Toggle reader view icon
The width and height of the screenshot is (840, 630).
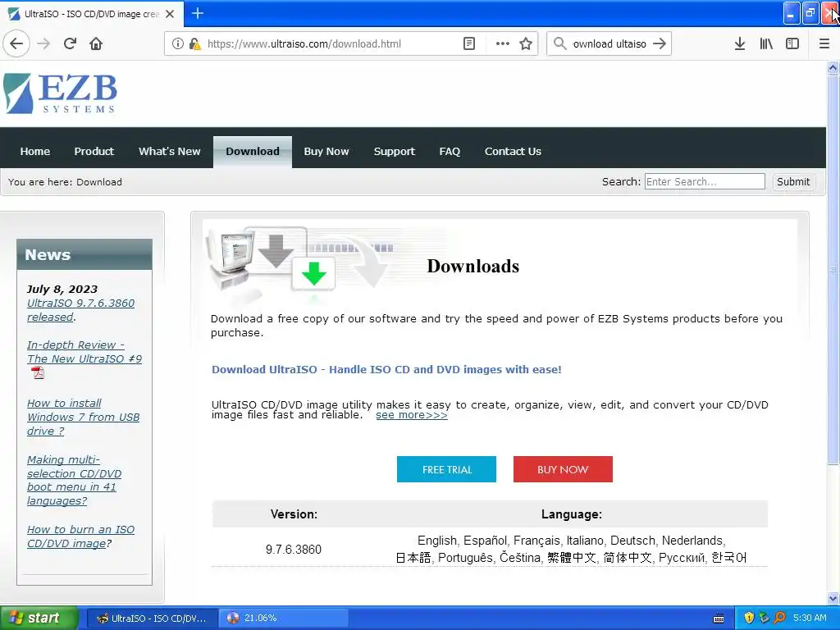469,44
